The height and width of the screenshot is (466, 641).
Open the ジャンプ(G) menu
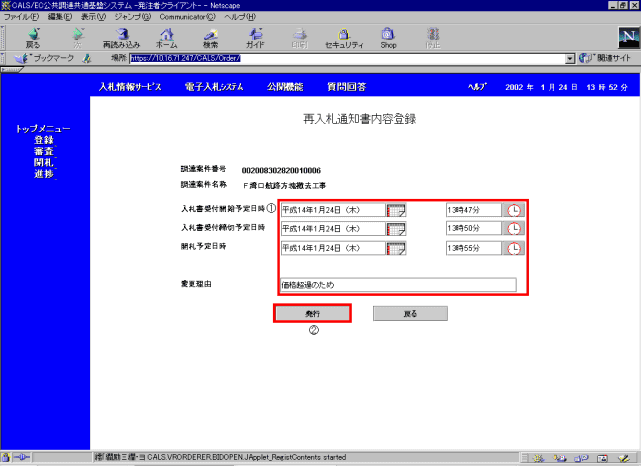pyautogui.click(x=132, y=17)
